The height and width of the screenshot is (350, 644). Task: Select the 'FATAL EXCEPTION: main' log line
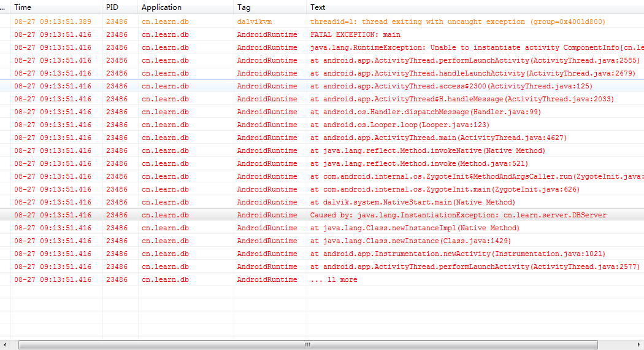point(322,34)
